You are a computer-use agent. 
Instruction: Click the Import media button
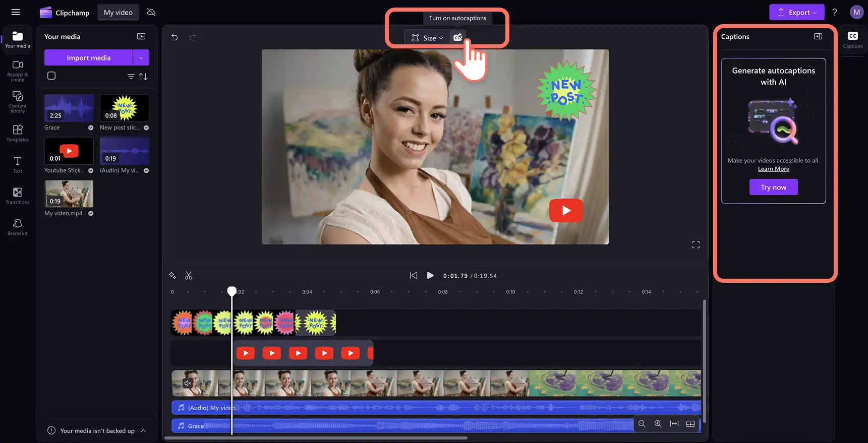(x=88, y=57)
